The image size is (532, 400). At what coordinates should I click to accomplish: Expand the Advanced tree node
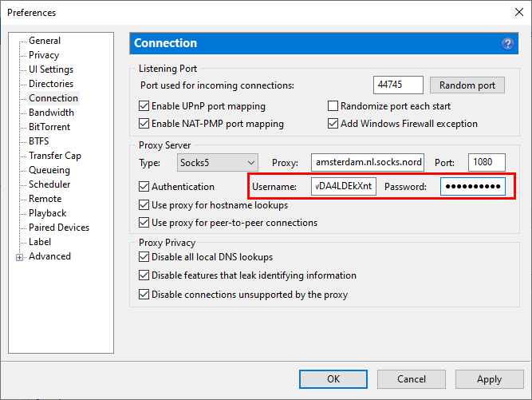pyautogui.click(x=19, y=257)
